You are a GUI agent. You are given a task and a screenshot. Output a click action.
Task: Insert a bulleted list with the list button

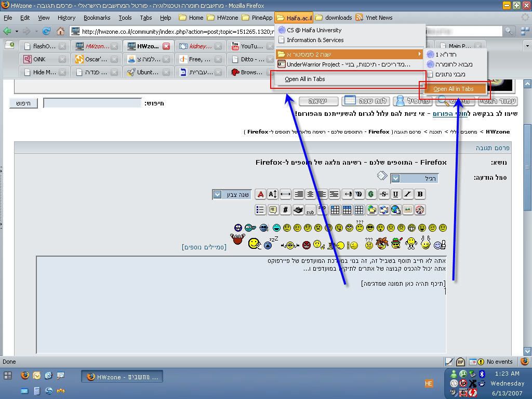[260, 210]
